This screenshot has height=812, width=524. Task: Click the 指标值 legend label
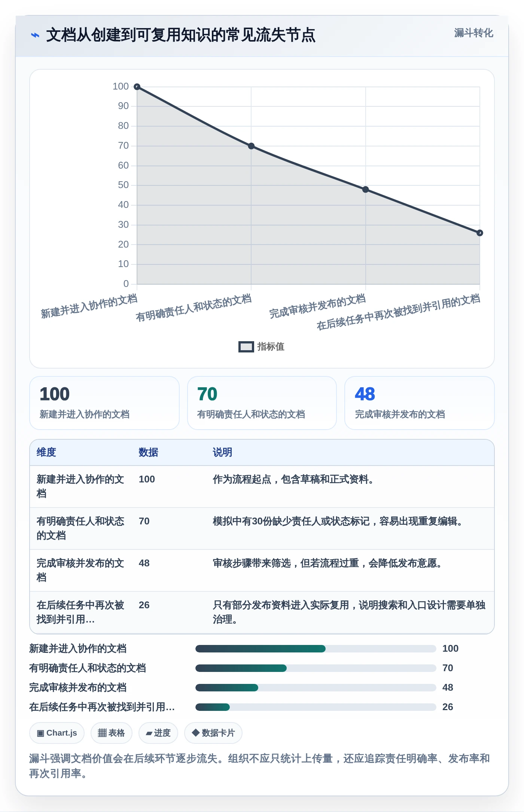pos(271,347)
